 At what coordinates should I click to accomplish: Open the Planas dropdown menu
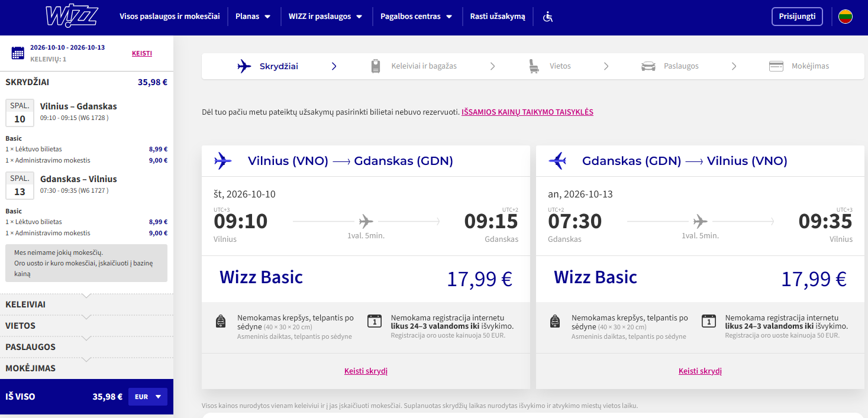253,17
